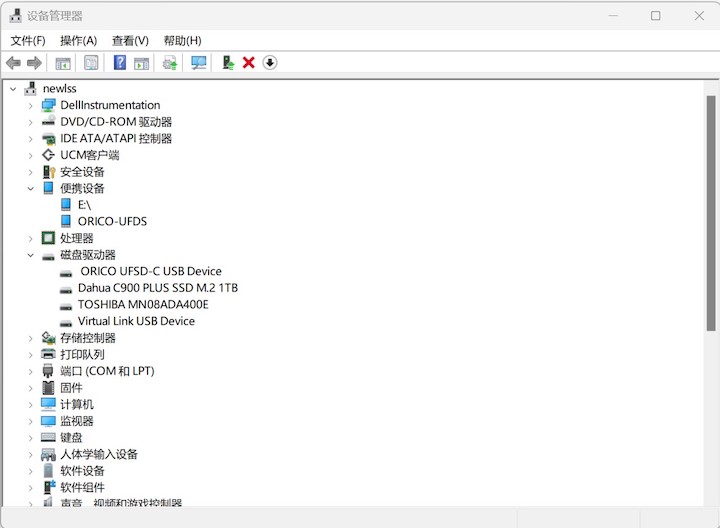The width and height of the screenshot is (720, 528).
Task: Click the Update driver toolbar icon
Action: 228,63
